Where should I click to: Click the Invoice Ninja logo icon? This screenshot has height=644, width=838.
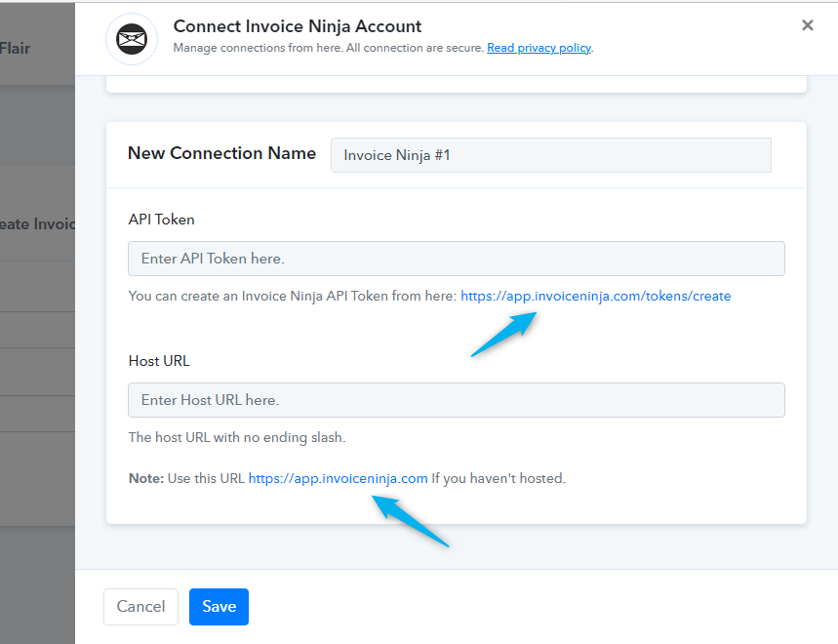(x=132, y=39)
